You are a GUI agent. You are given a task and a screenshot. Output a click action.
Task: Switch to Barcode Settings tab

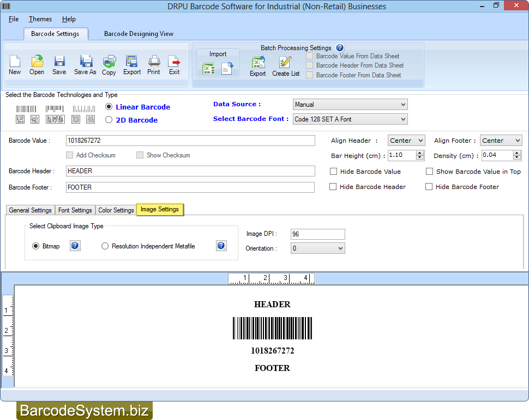(x=55, y=34)
